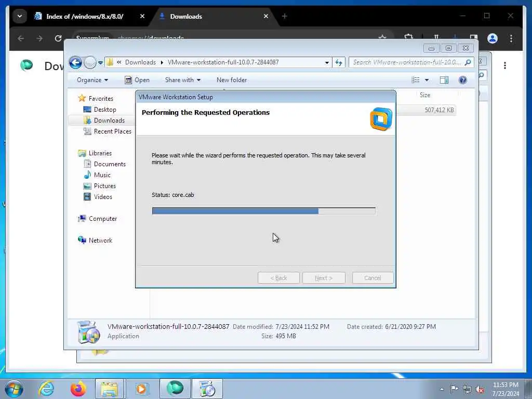This screenshot has height=399, width=532.
Task: Click Cancel in VMware Workstation Setup
Action: coord(373,278)
